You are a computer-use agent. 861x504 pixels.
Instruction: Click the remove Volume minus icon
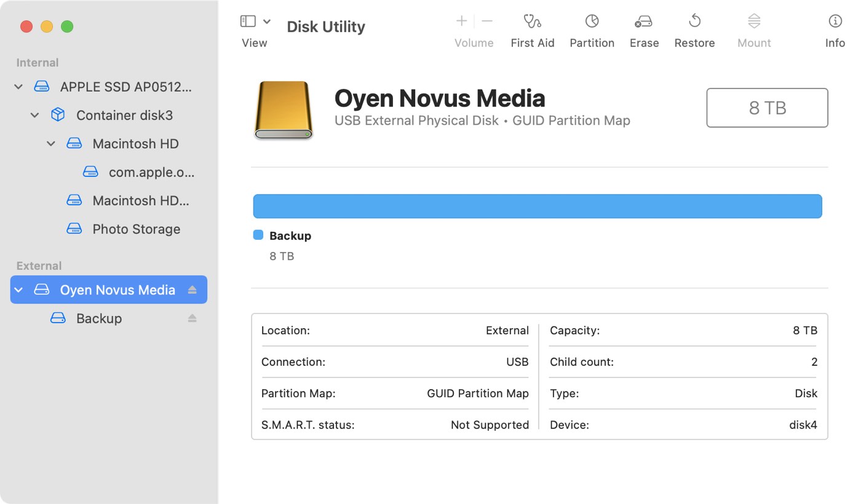pos(487,22)
